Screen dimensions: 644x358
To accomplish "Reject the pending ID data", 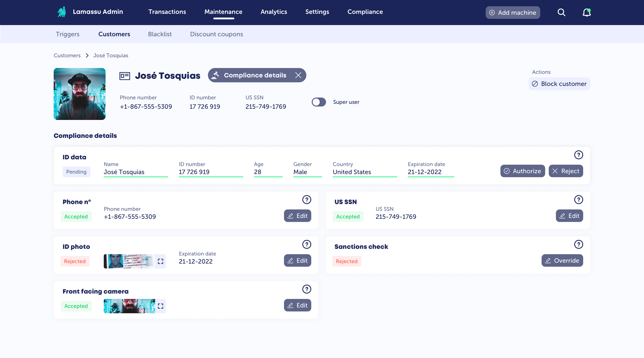I will pos(566,171).
